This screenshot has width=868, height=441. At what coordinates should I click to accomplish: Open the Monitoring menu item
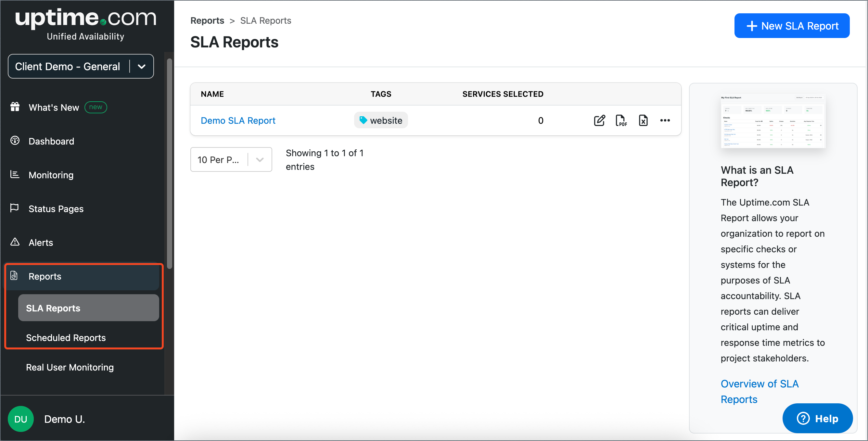(x=51, y=175)
